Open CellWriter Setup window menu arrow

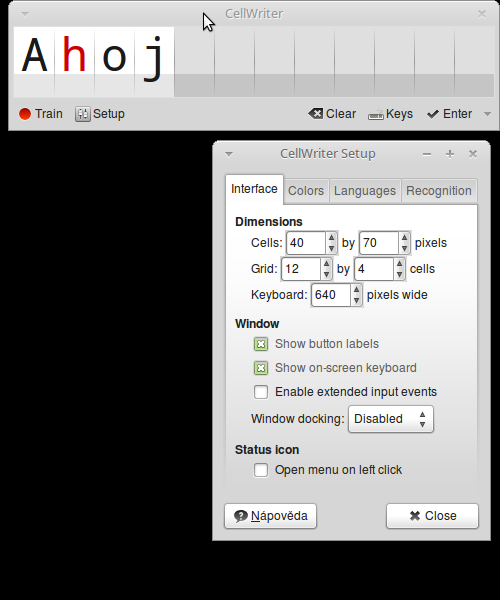(x=229, y=154)
